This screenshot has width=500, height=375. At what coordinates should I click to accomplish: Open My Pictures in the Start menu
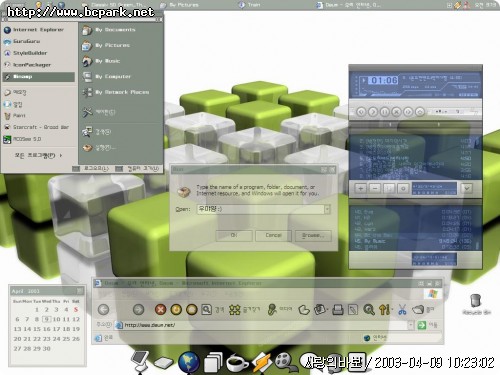tap(106, 45)
